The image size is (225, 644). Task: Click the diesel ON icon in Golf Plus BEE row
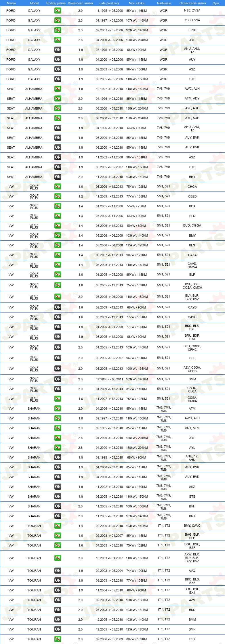point(58,358)
